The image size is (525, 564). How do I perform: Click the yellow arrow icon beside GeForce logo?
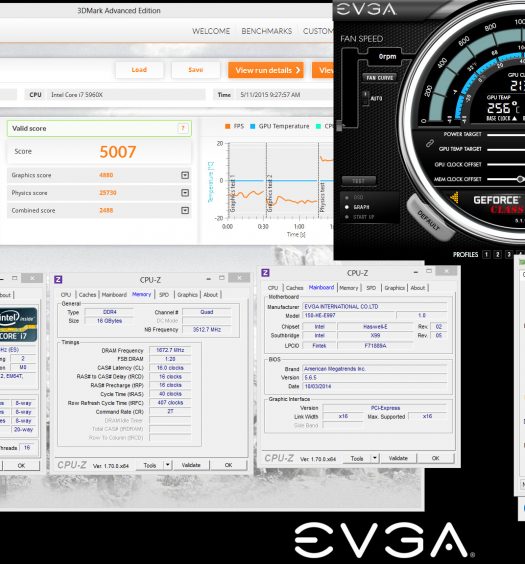click(x=455, y=197)
